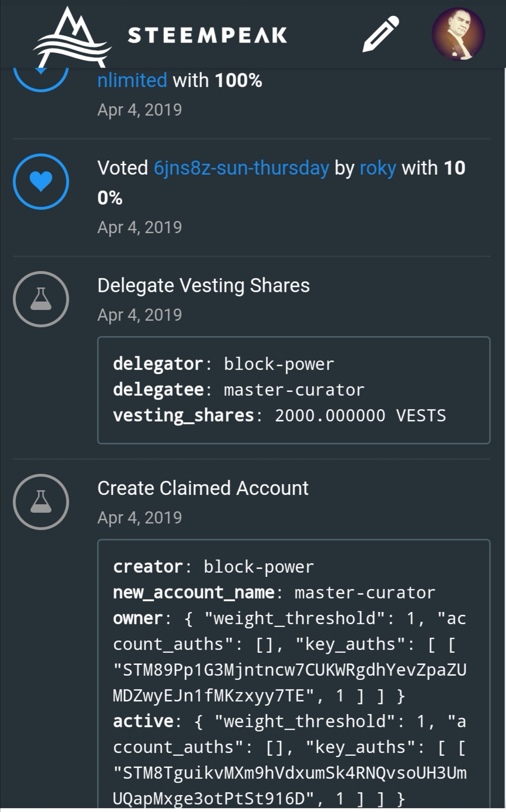Click the vesting_shares 2000.000000 VESTS line

coord(279,415)
